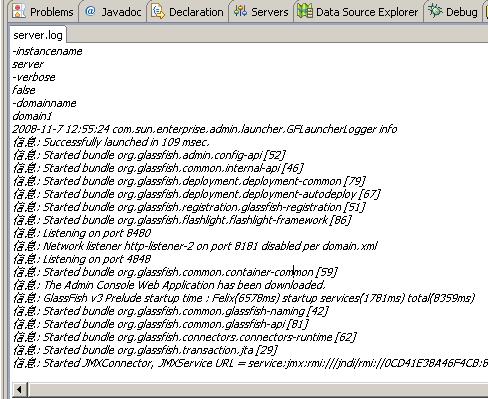Image resolution: width=488 pixels, height=399 pixels.
Task: Click the Javadoc @ icon
Action: (x=90, y=11)
